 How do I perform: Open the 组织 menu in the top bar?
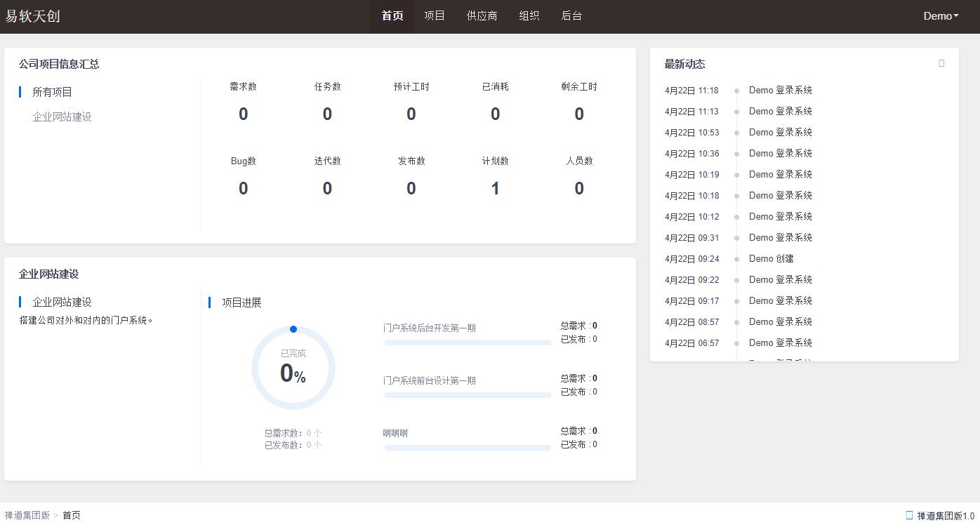(529, 16)
